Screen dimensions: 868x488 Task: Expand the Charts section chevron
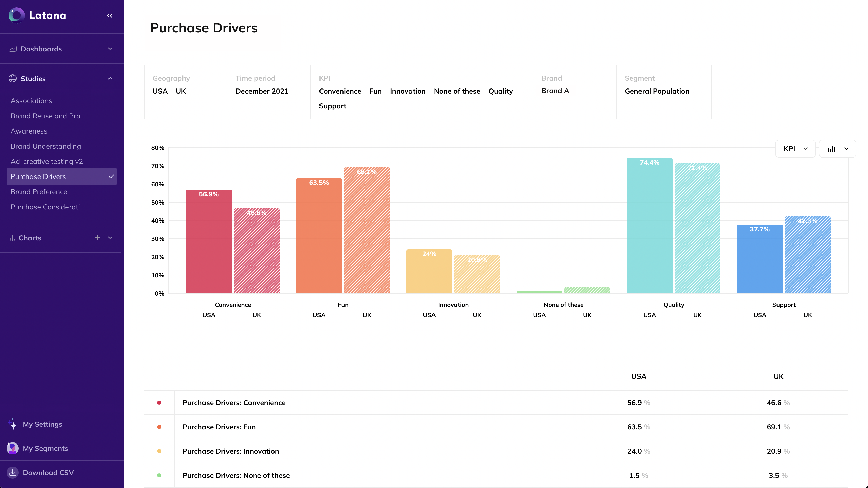pyautogui.click(x=110, y=238)
